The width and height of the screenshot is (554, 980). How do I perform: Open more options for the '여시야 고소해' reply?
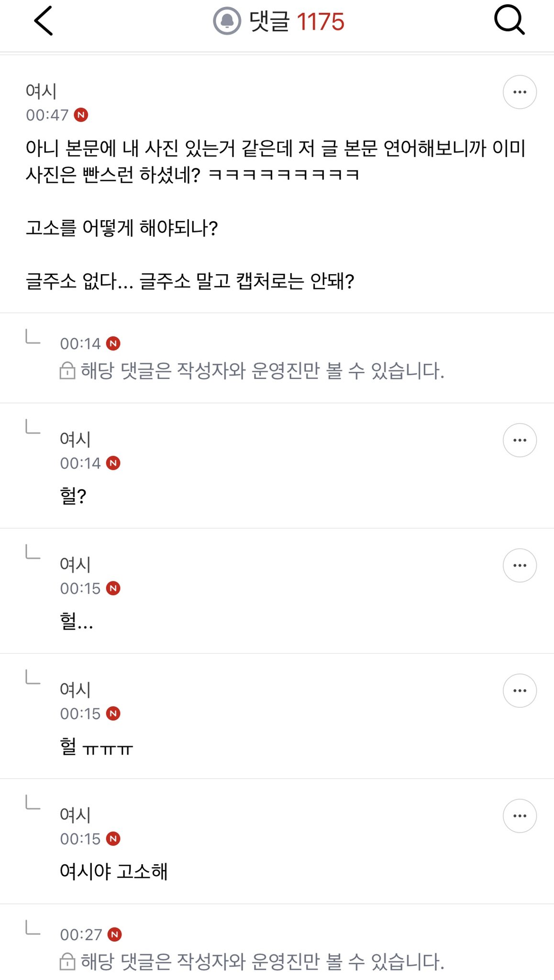click(x=520, y=816)
